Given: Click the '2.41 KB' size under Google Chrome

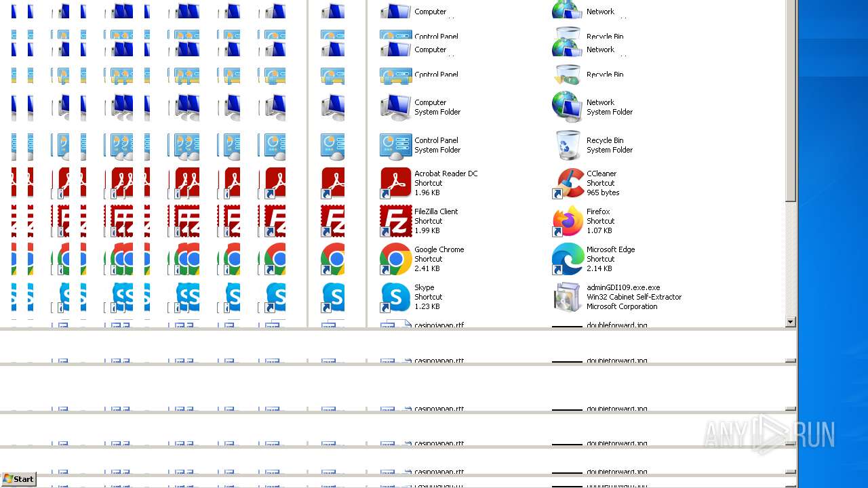Looking at the screenshot, I should (427, 268).
